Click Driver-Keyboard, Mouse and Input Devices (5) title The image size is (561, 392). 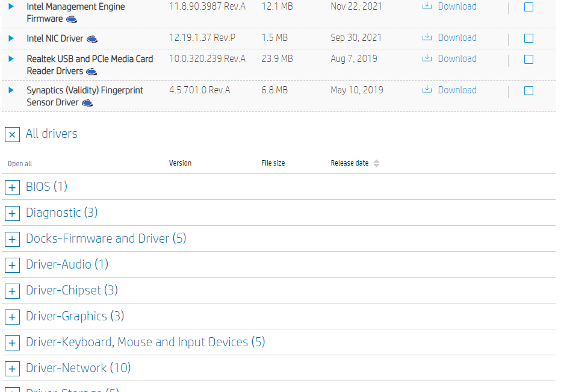[145, 342]
